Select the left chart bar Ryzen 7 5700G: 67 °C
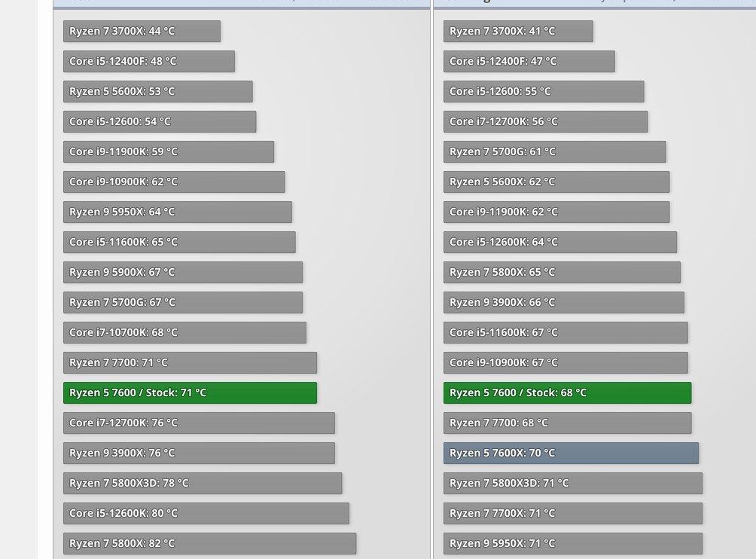Viewport: 756px width, 559px height. tap(183, 302)
